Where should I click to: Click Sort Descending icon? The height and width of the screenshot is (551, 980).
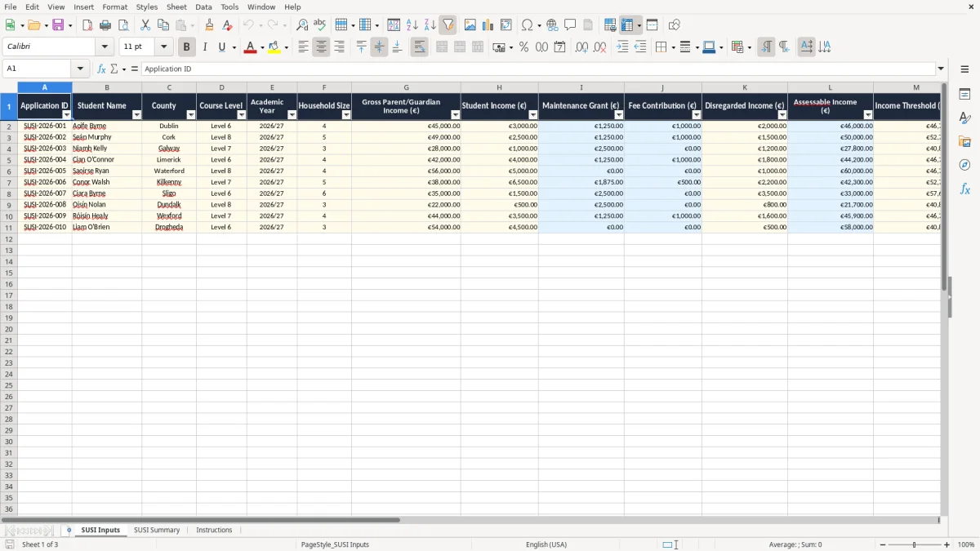tap(430, 25)
